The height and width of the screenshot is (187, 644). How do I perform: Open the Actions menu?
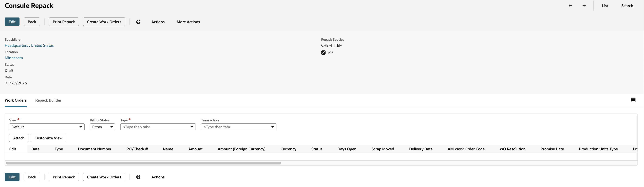[x=158, y=22]
